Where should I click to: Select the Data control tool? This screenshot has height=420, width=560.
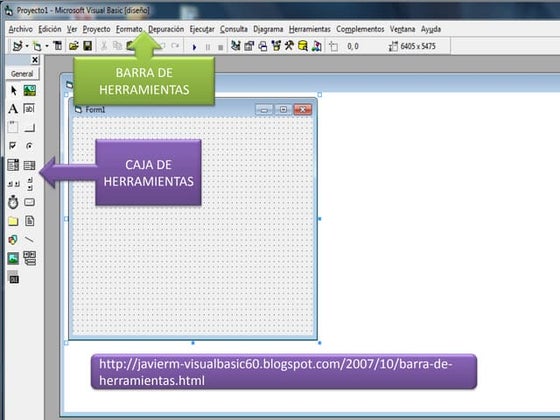pyautogui.click(x=30, y=258)
